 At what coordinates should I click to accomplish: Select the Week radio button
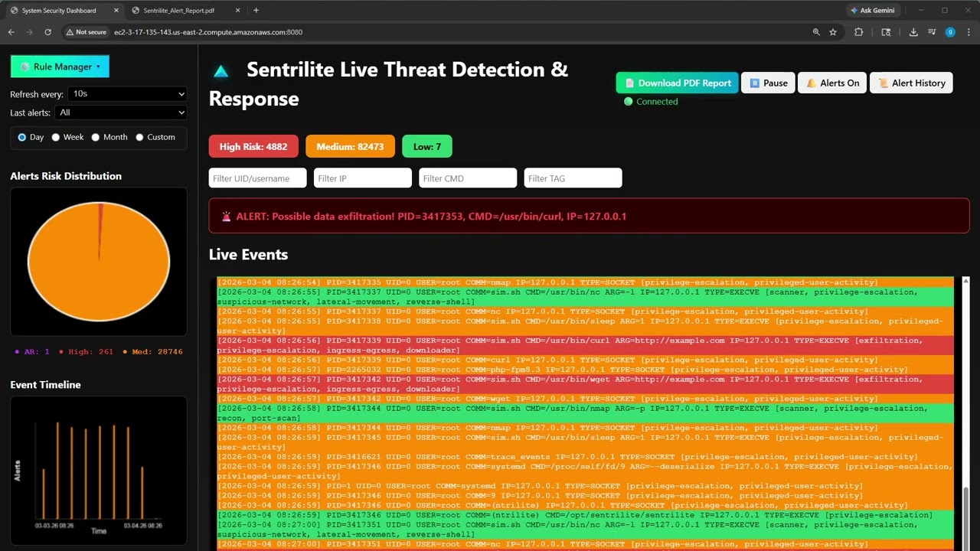pos(55,137)
